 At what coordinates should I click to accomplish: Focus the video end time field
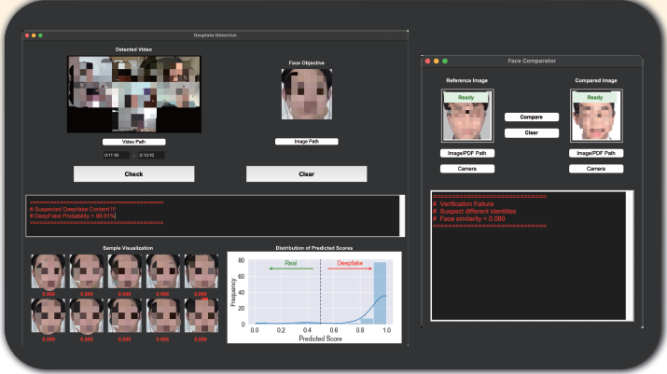point(151,155)
